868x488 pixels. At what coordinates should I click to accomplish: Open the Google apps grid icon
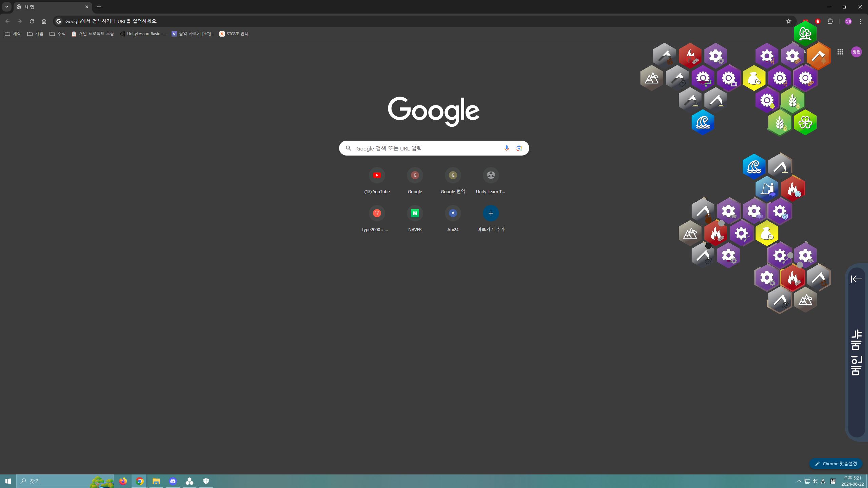pyautogui.click(x=840, y=52)
